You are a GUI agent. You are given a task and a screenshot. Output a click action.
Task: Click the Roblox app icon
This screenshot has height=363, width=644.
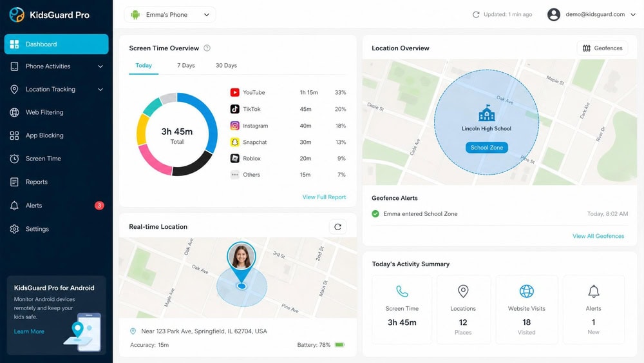click(234, 158)
